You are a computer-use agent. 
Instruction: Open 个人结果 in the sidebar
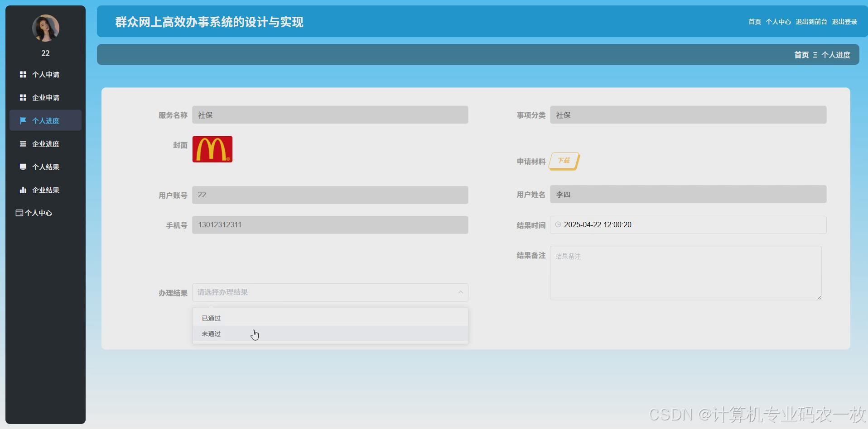45,167
